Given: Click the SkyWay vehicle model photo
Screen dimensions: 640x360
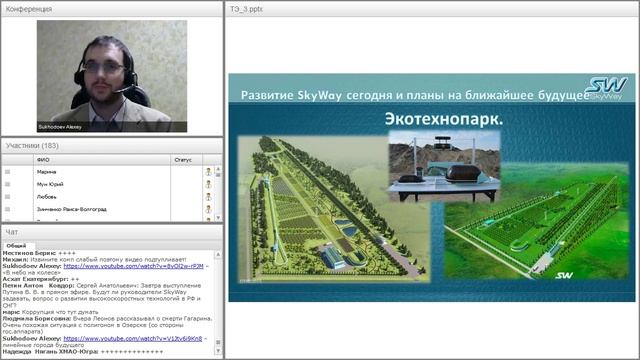Looking at the screenshot, I should point(444,166).
